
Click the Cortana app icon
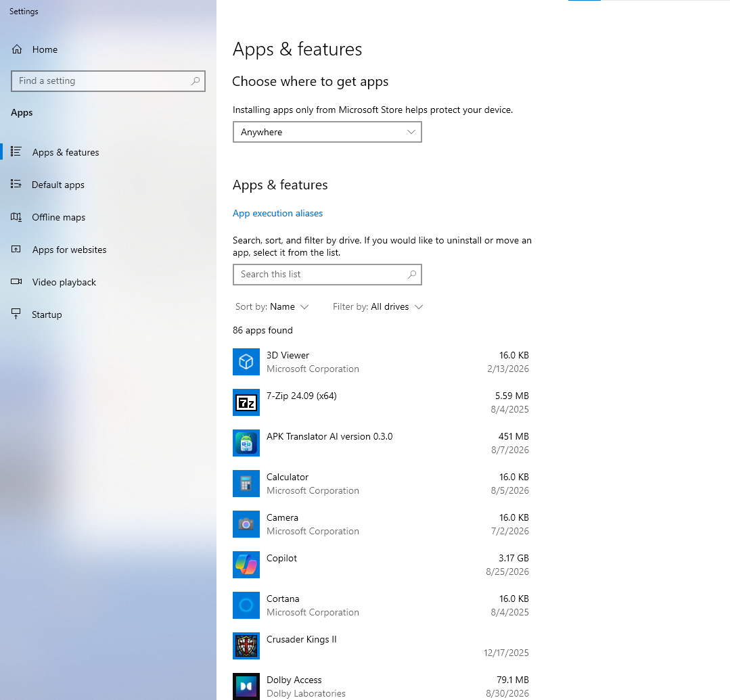click(x=246, y=605)
